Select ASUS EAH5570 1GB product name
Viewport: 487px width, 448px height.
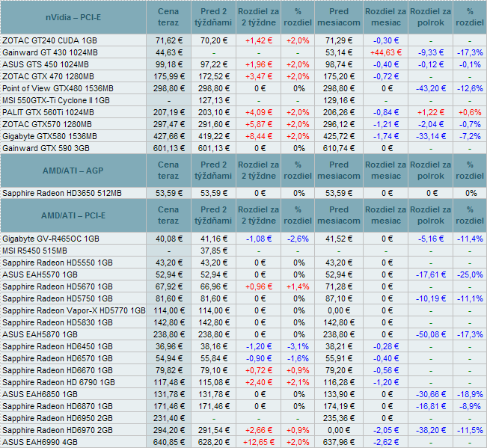(40, 274)
